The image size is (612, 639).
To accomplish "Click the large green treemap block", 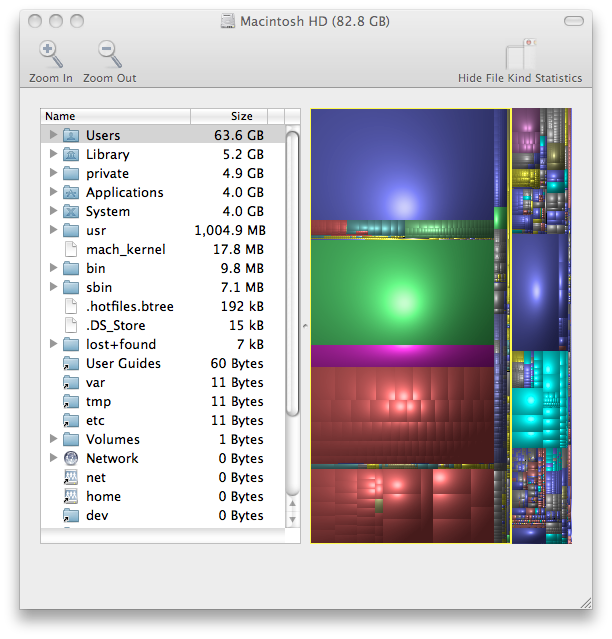I will pos(403,293).
